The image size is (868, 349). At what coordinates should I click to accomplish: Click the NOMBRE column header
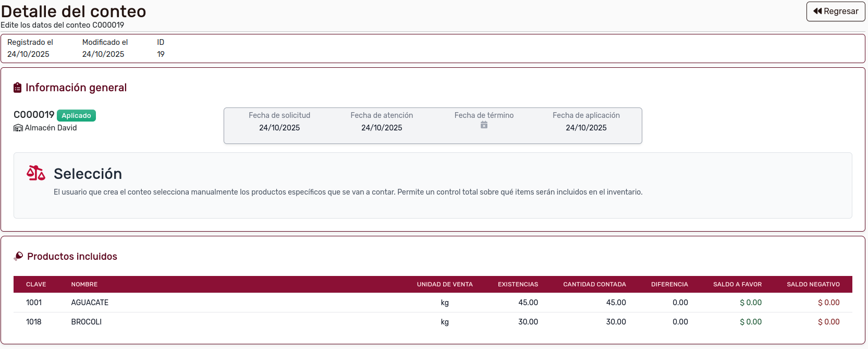pos(84,284)
